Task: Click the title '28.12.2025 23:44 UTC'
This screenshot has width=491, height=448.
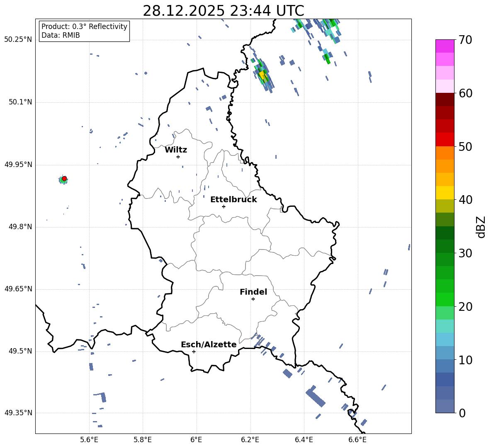Action: click(x=223, y=11)
